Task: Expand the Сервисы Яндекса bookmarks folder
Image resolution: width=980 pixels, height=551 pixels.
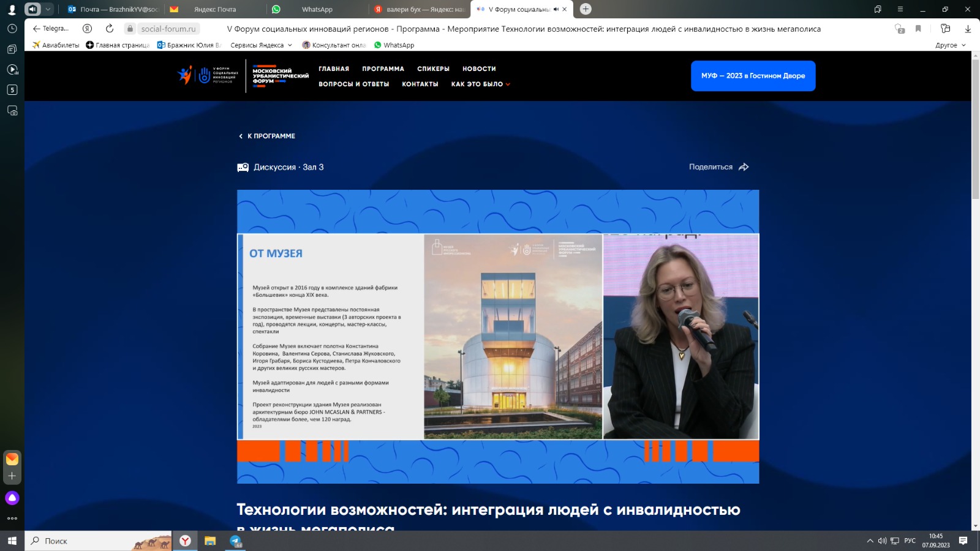Action: click(262, 45)
